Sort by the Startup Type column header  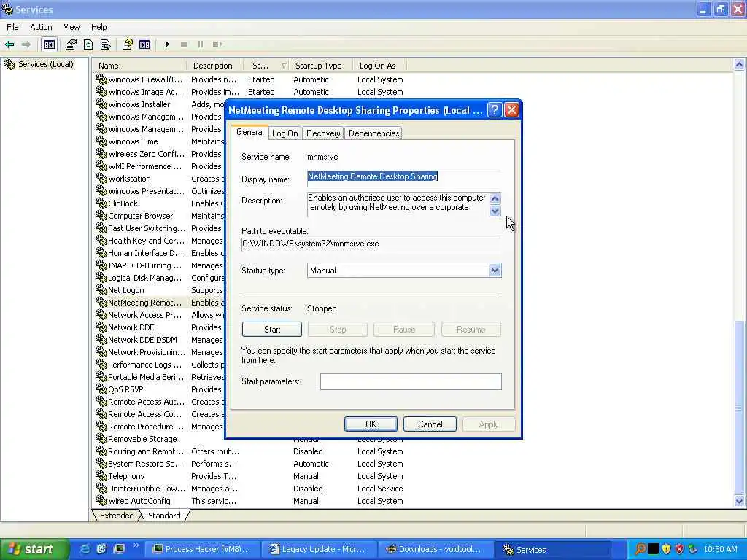pyautogui.click(x=321, y=66)
